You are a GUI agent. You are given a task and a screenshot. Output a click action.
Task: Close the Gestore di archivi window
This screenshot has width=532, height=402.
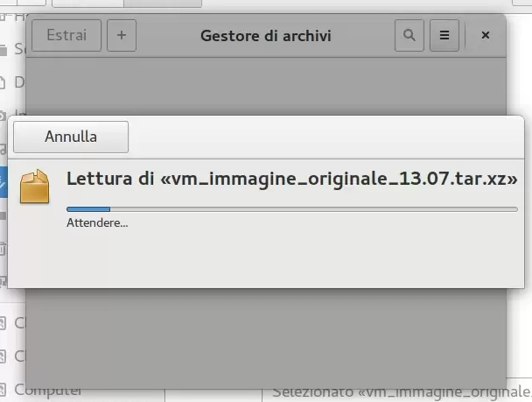pyautogui.click(x=486, y=36)
